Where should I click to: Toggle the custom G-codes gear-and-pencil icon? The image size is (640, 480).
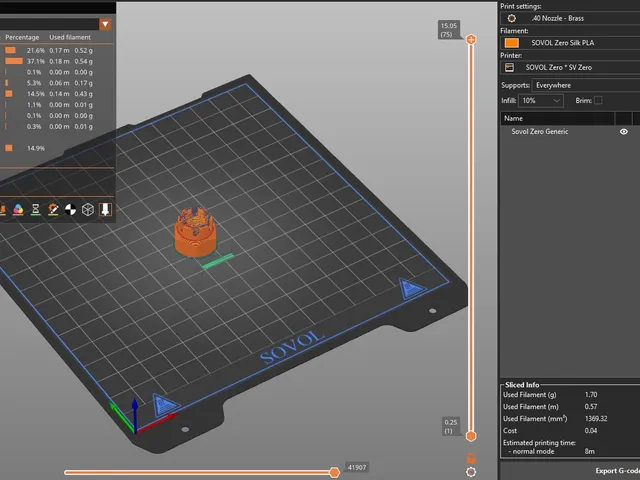click(x=53, y=209)
